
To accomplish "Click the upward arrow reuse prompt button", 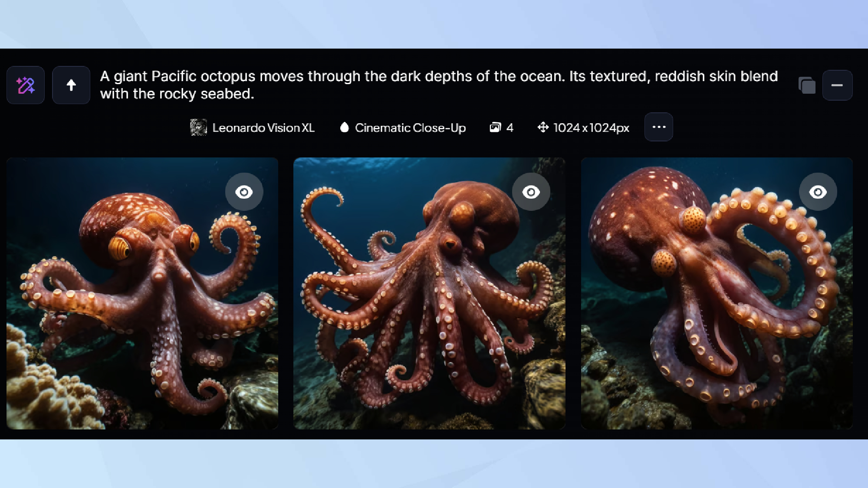I will tap(71, 85).
